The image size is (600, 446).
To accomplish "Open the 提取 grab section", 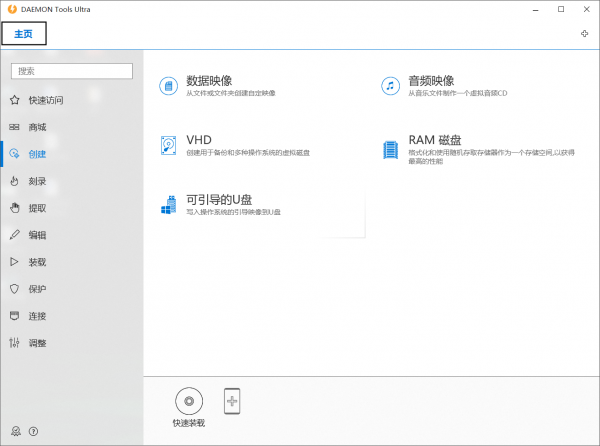I will 38,208.
